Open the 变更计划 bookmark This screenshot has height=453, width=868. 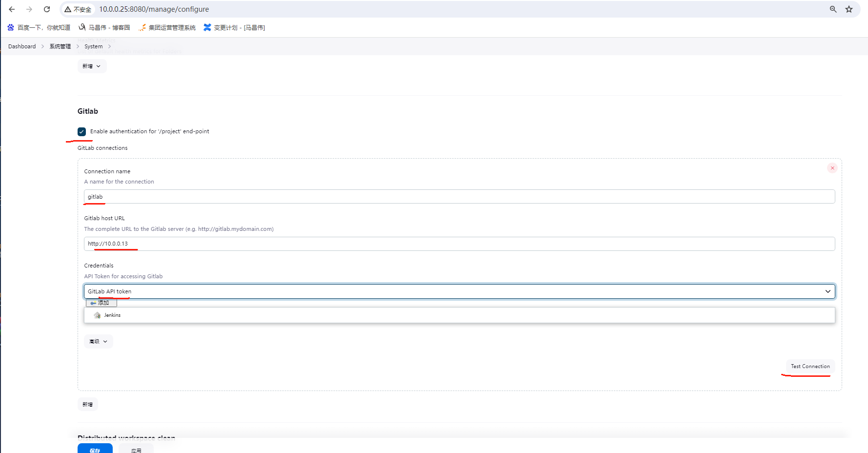tap(234, 28)
